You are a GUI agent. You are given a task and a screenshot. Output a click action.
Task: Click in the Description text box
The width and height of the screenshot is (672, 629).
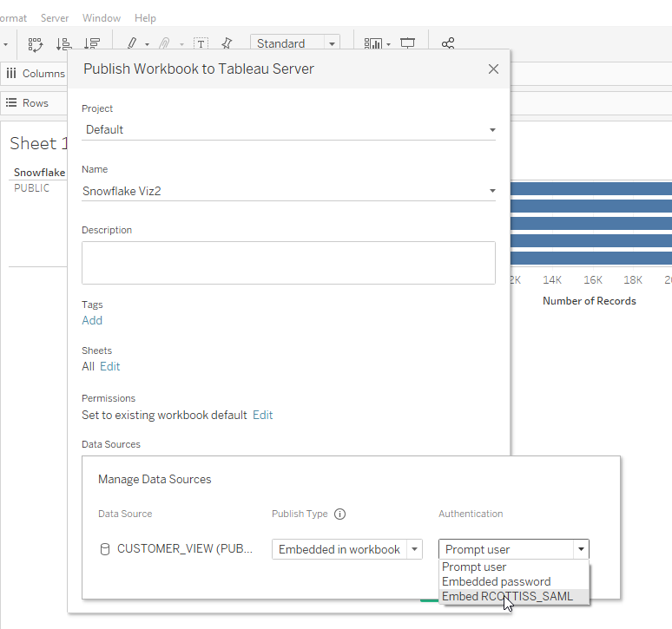click(x=288, y=263)
